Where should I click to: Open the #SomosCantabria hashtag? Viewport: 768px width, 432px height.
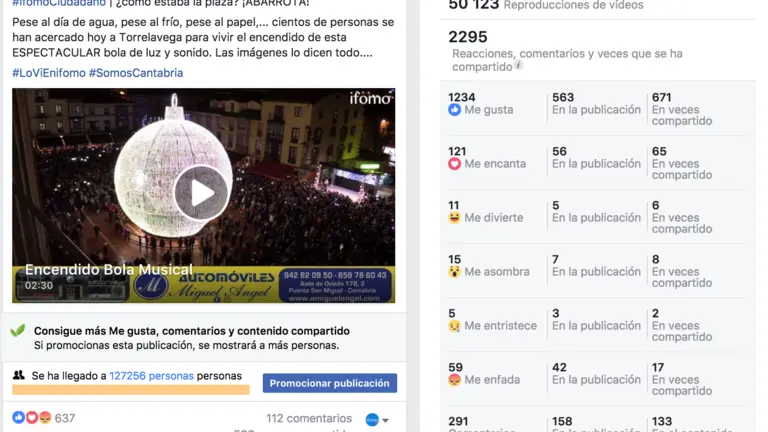pyautogui.click(x=136, y=73)
